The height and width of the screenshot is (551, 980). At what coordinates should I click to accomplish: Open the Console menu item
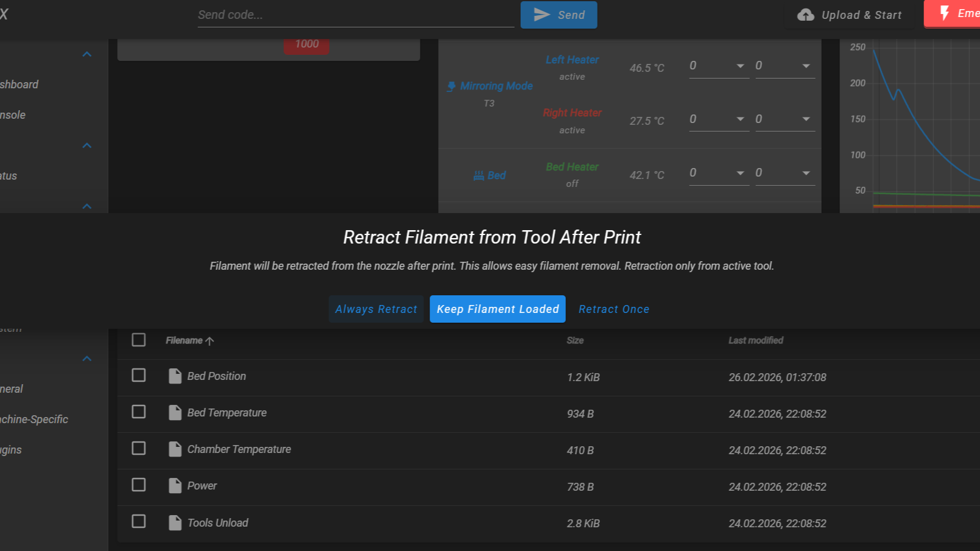[13, 115]
